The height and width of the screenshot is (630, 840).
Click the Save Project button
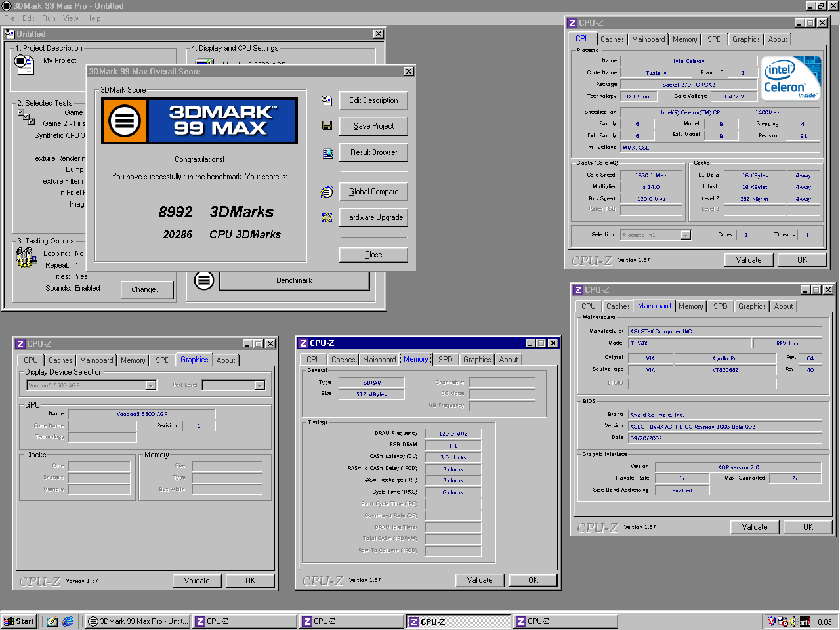tap(373, 126)
